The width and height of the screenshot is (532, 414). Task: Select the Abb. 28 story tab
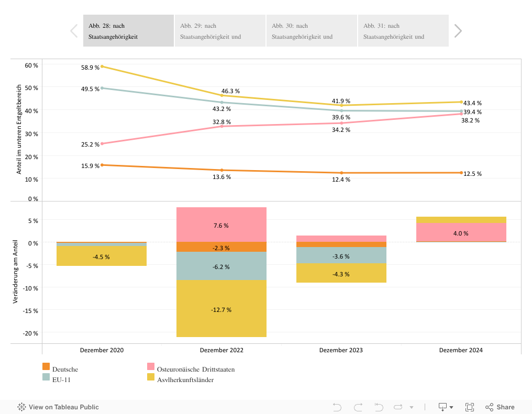click(128, 31)
